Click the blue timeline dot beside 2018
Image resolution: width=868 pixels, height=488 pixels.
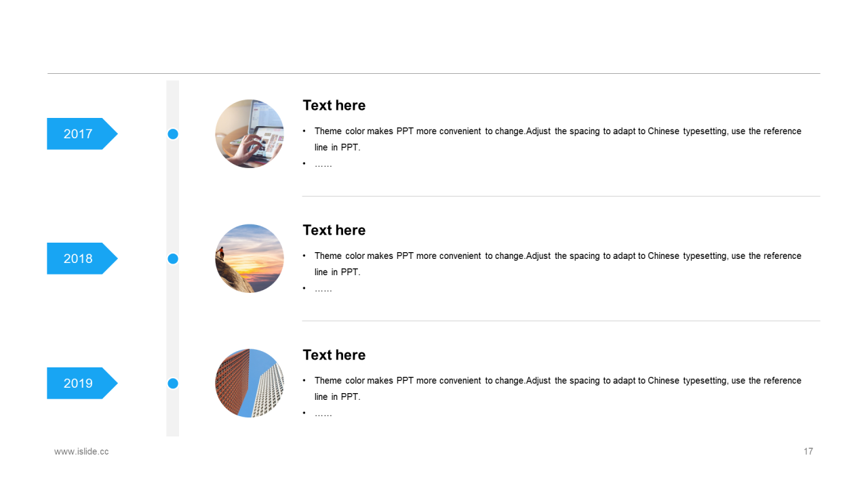173,258
